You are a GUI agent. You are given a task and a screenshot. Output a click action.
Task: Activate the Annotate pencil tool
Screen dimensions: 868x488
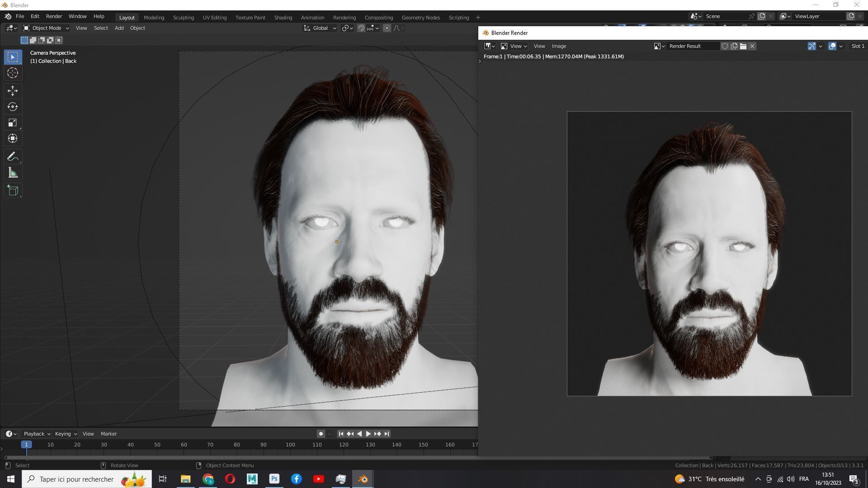(13, 157)
